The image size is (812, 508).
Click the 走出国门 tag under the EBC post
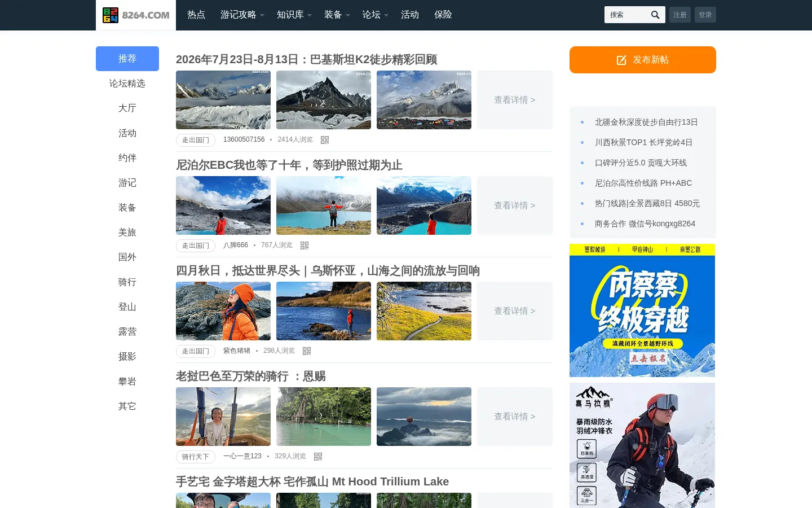[x=196, y=246]
